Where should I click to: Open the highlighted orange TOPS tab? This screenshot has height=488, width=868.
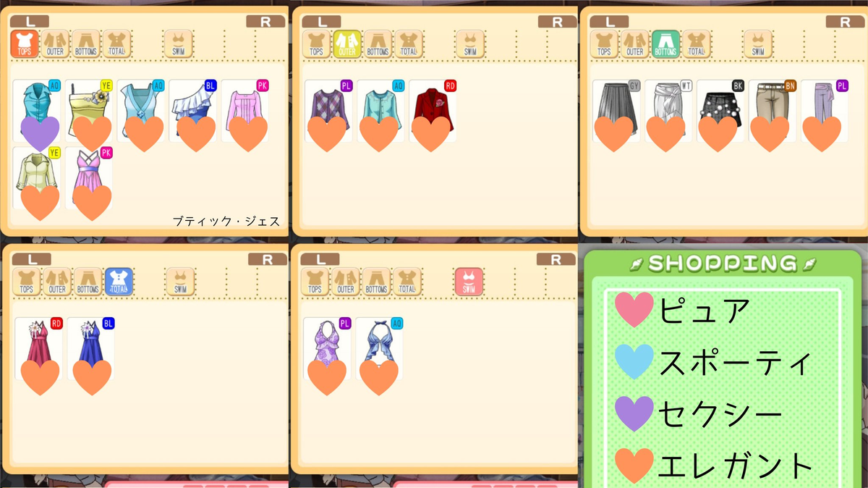(25, 43)
